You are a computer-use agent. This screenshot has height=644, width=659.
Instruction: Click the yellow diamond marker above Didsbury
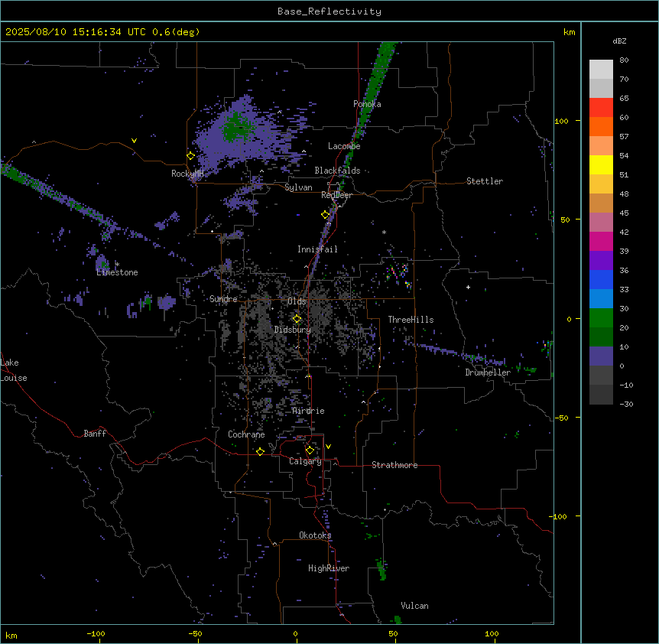coord(297,319)
